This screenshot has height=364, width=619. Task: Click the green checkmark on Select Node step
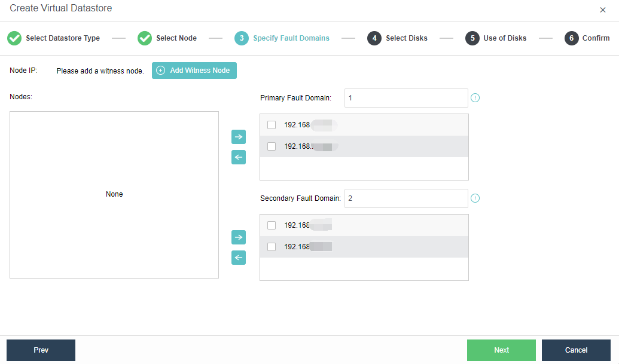pyautogui.click(x=144, y=38)
